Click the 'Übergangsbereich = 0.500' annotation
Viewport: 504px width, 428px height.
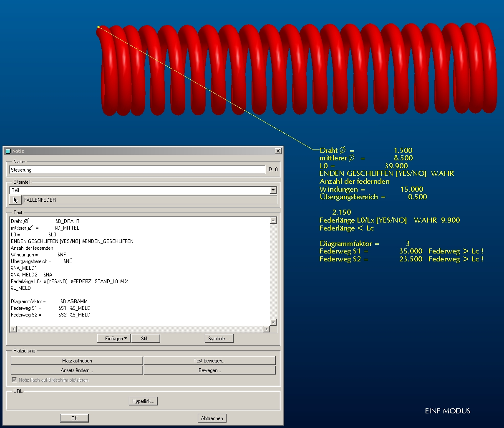(x=373, y=197)
